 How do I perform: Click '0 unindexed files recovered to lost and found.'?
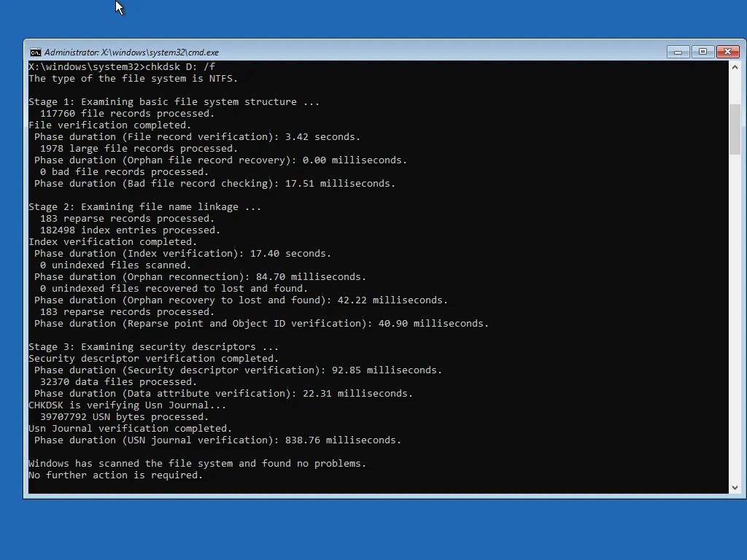(x=174, y=288)
